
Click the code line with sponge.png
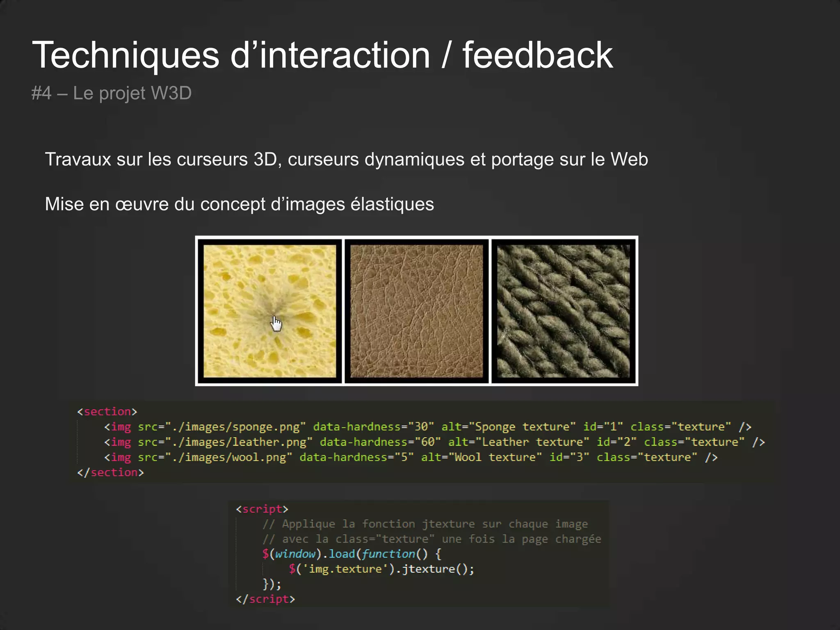428,427
